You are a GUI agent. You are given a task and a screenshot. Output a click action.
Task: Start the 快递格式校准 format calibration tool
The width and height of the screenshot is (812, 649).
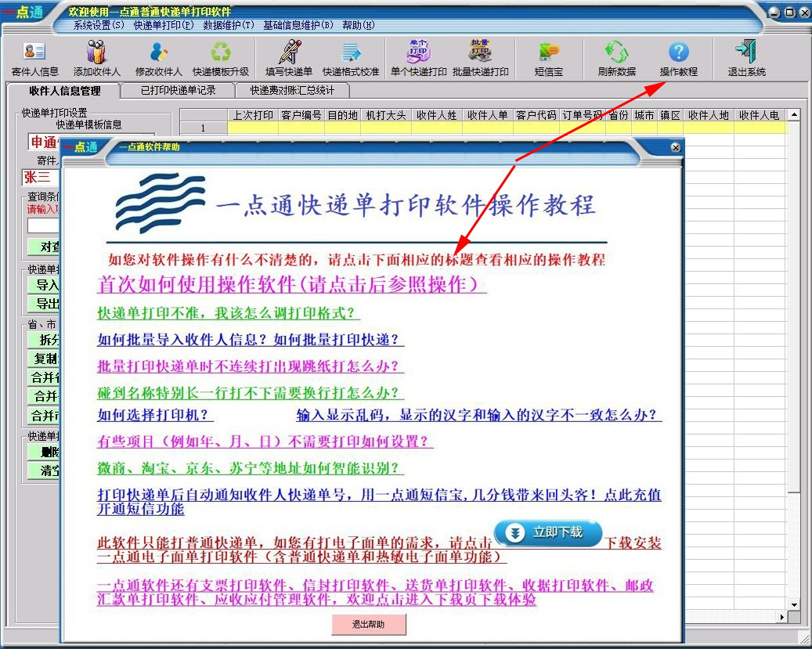tap(352, 58)
